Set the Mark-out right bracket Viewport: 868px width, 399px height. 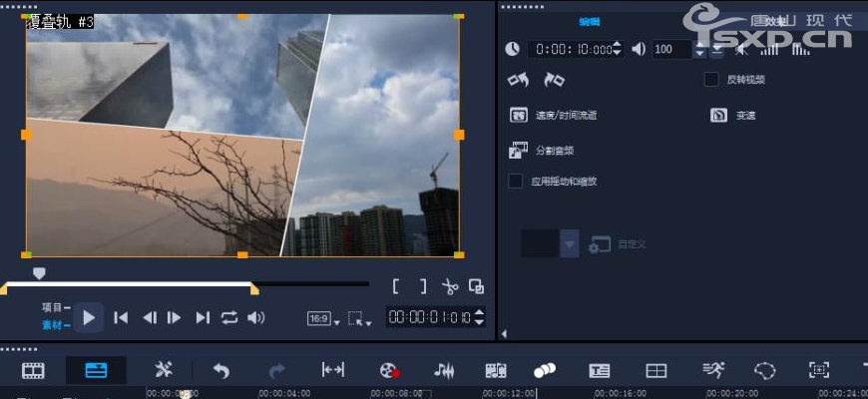[423, 286]
